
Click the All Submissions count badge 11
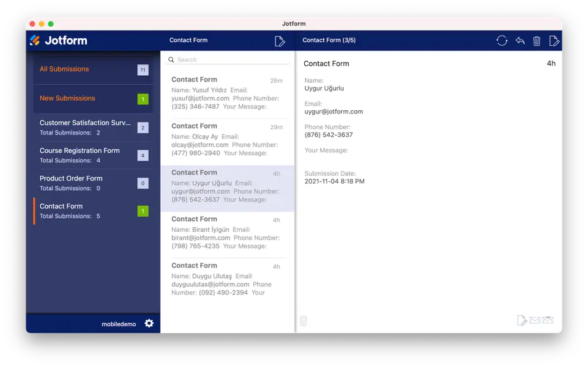[x=143, y=70]
